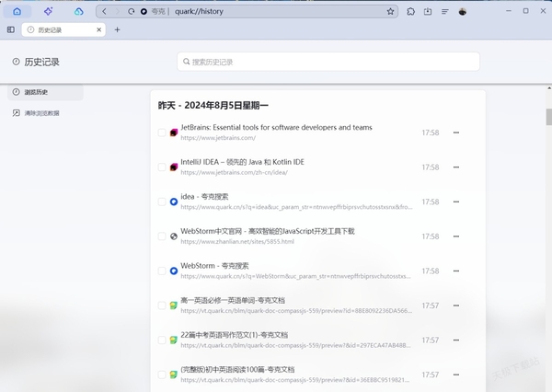Image resolution: width=552 pixels, height=392 pixels.
Task: Open more options for the JetBrains entry
Action: click(x=455, y=133)
